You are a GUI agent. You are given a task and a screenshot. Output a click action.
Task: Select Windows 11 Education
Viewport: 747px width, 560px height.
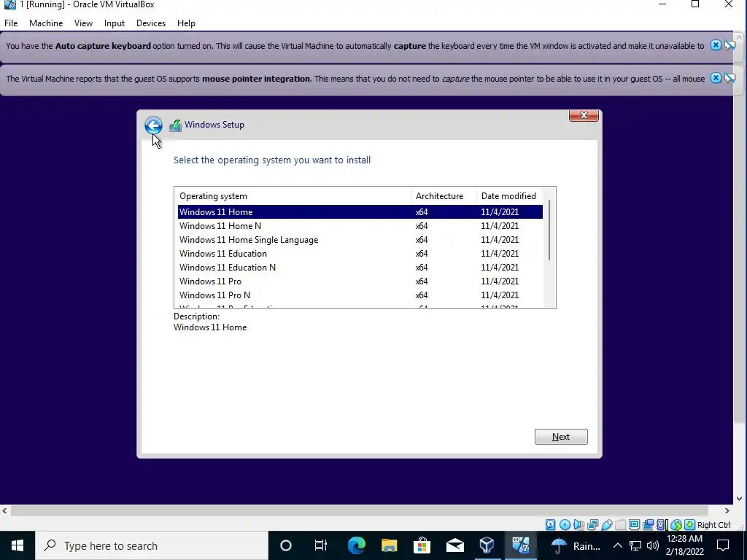360,253
